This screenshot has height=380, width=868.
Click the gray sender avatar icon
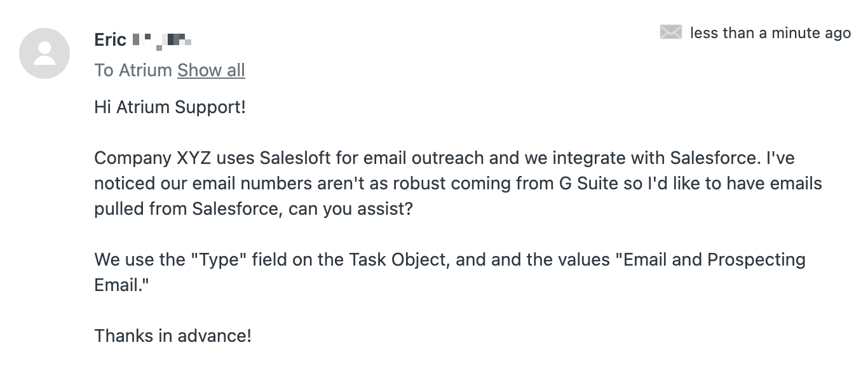44,53
